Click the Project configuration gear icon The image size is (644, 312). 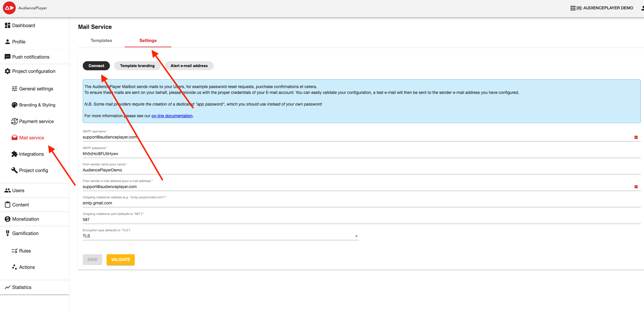8,71
